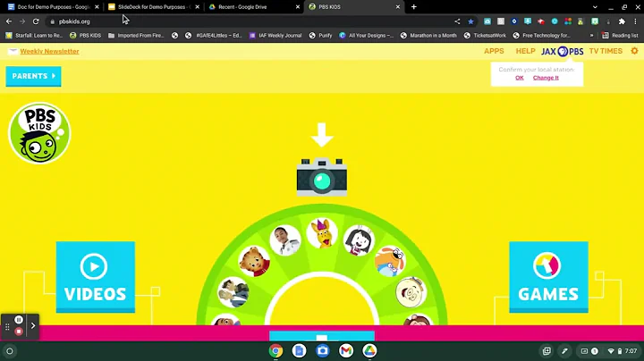Open the Marathon in a Month bookmark
Image resolution: width=644 pixels, height=361 pixels.
click(x=428, y=36)
